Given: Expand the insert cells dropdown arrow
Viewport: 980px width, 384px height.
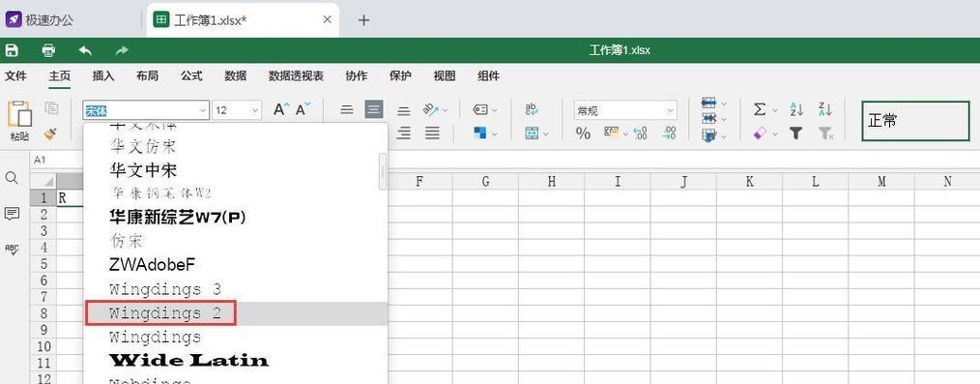Looking at the screenshot, I should click(724, 103).
